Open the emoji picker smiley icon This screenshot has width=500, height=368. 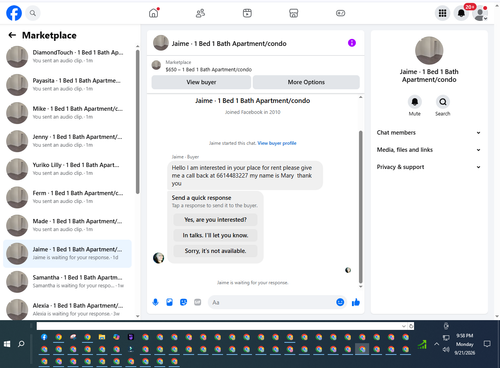point(340,302)
